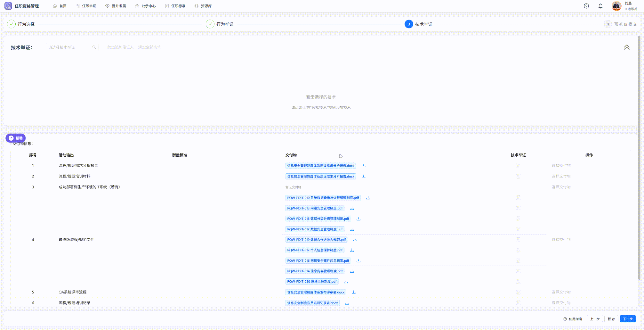Screen dimensions: 644x330
Task: Click the help question-mark icon in header
Action: tap(586, 6)
